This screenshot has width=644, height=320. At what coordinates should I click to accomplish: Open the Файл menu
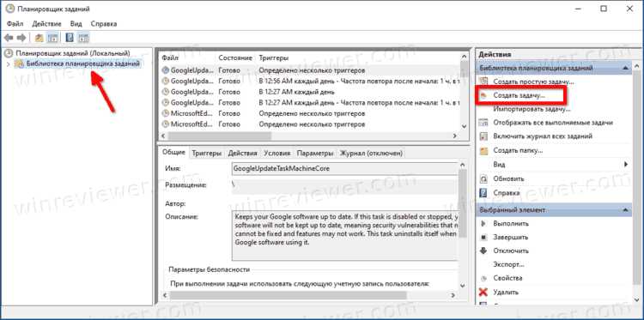(x=15, y=24)
